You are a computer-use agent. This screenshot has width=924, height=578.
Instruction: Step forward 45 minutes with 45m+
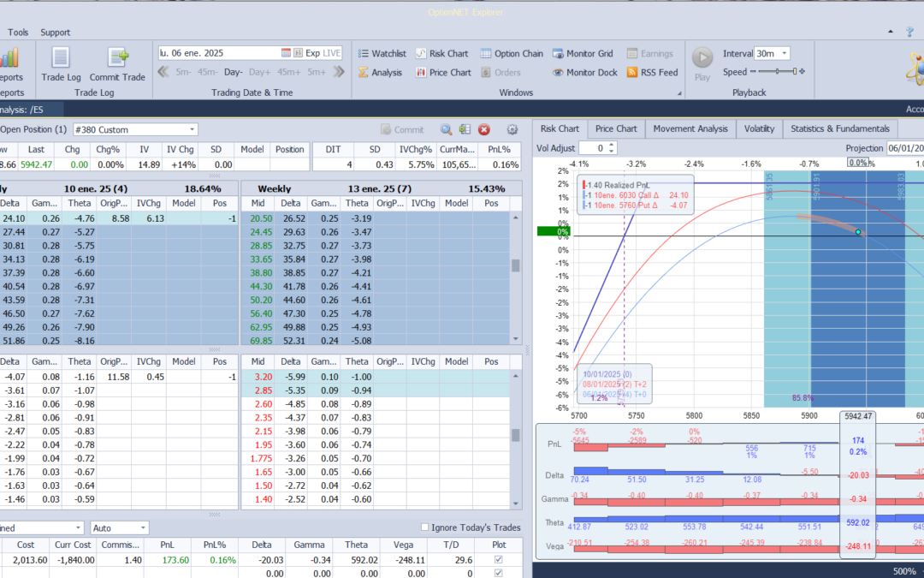289,72
